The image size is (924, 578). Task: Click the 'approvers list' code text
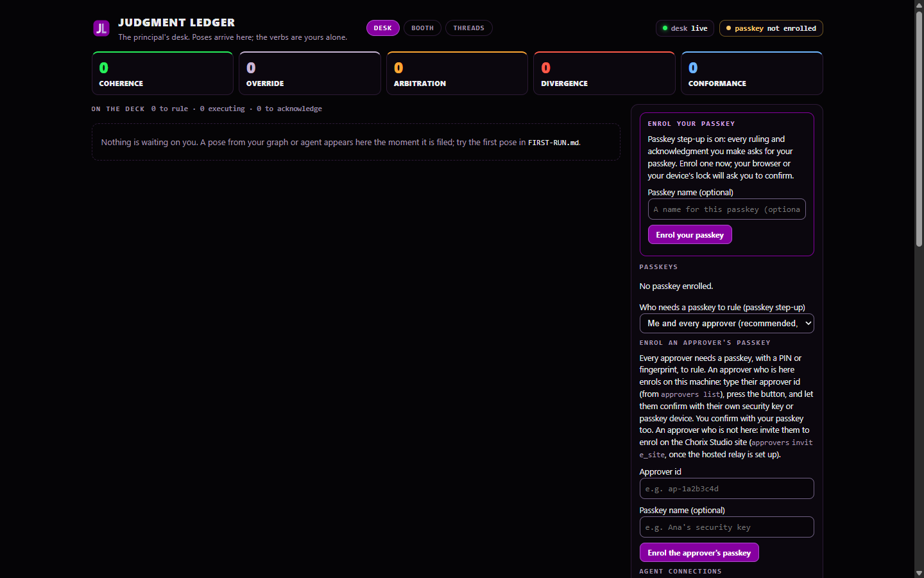tap(690, 394)
